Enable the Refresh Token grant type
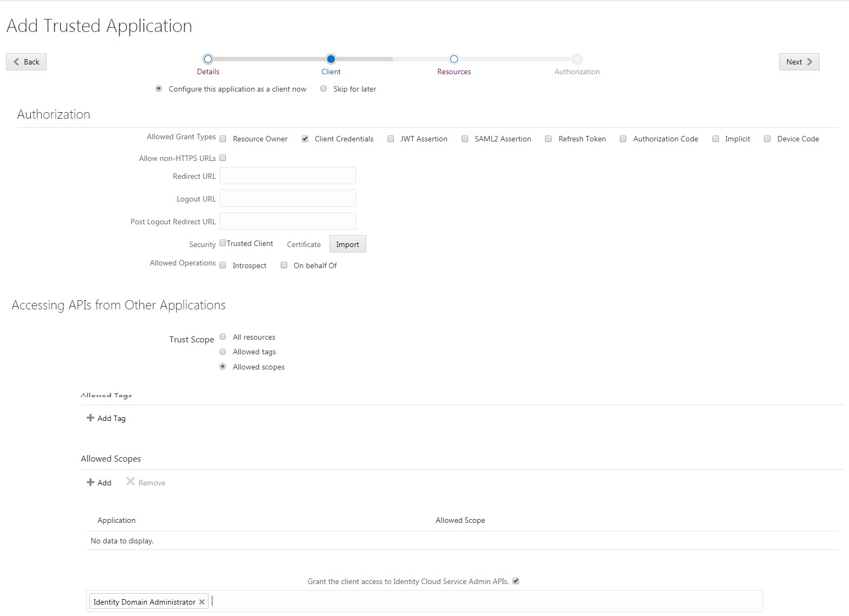This screenshot has width=849, height=616. pos(548,139)
